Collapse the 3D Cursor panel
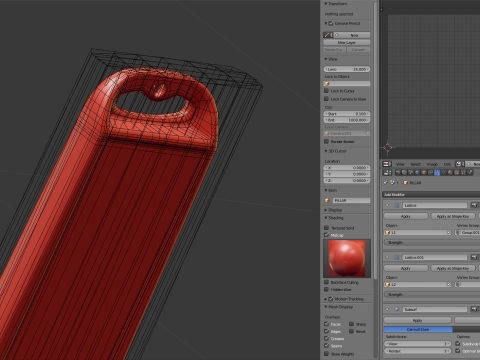The width and height of the screenshot is (480, 360). [x=326, y=151]
